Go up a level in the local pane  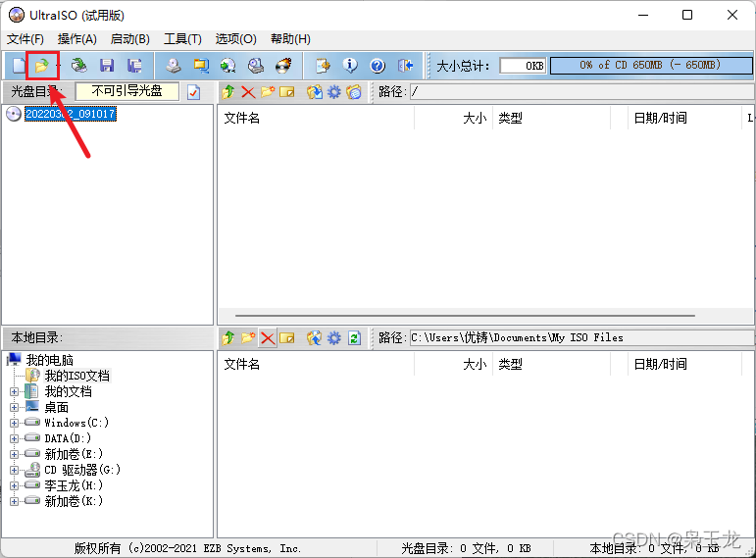point(228,338)
